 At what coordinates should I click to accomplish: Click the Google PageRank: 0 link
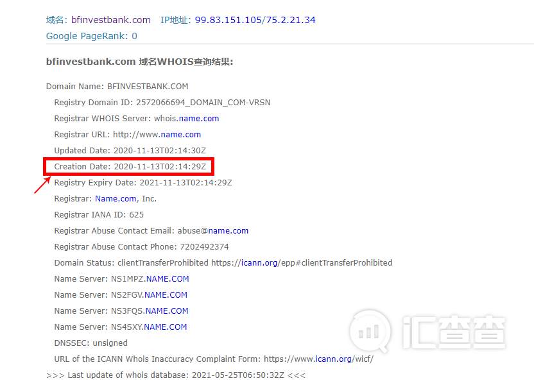click(92, 36)
